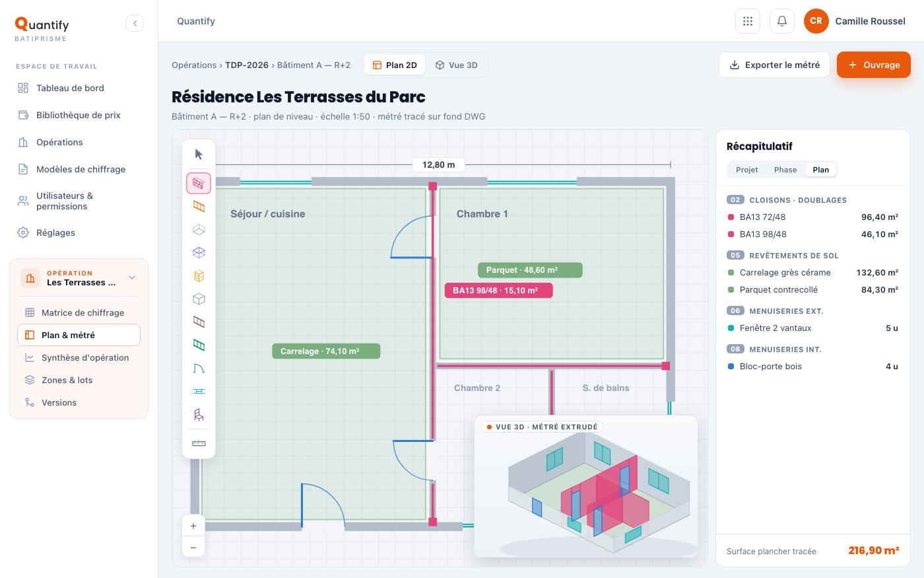Activate the pink brick wall tool
Viewport: 924px width, 578px height.
click(199, 183)
